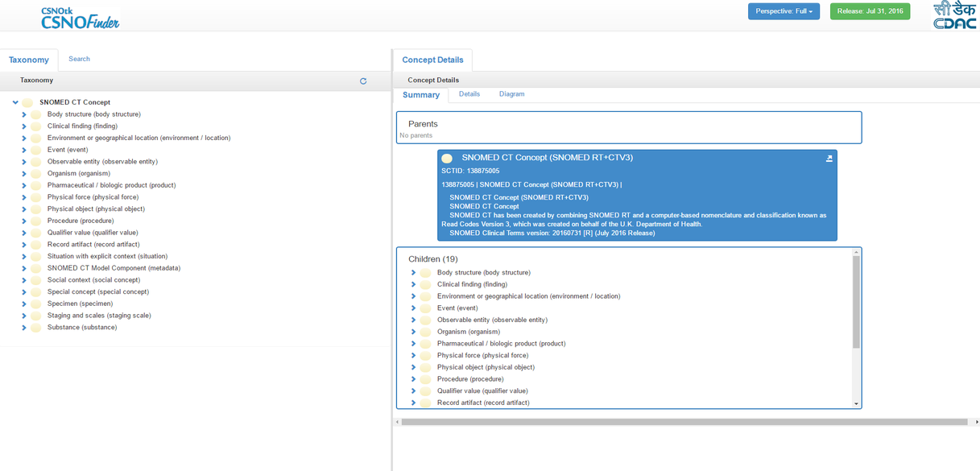The image size is (980, 471).
Task: Collapse the SNOMED CT Concept root node
Action: coord(15,102)
